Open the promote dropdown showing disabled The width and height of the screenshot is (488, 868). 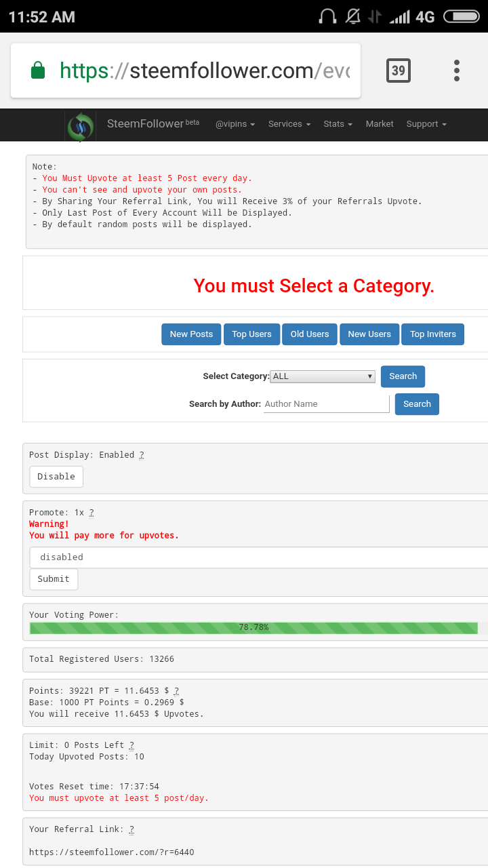(x=259, y=557)
